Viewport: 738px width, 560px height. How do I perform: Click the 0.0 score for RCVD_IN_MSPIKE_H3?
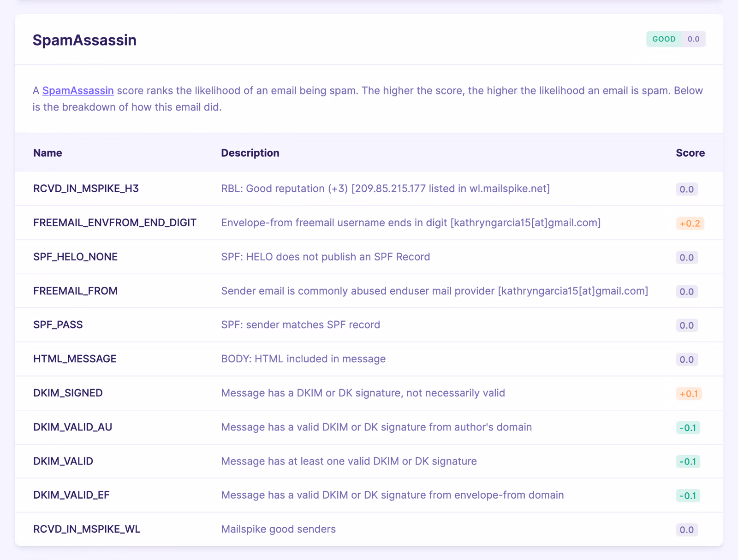click(x=687, y=189)
